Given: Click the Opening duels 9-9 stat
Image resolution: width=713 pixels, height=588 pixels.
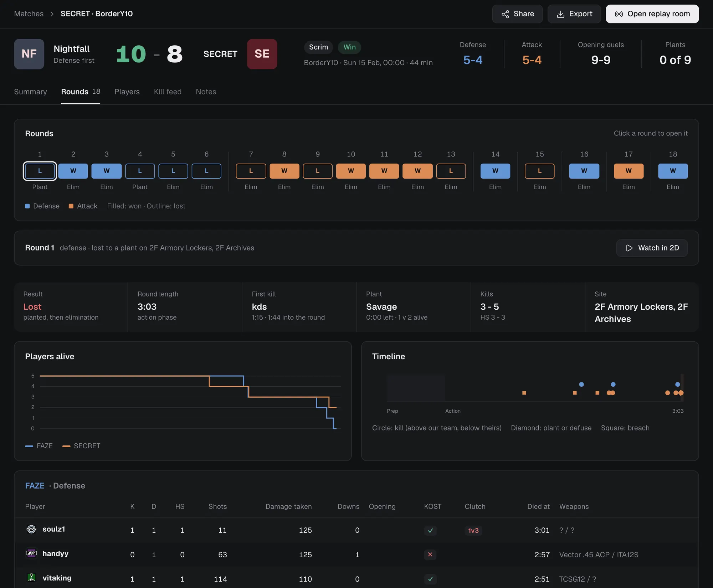Looking at the screenshot, I should tap(601, 54).
